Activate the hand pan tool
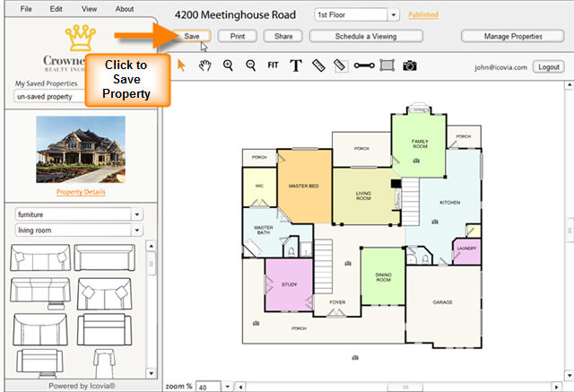Viewport: 574px width, 392px height. point(204,65)
